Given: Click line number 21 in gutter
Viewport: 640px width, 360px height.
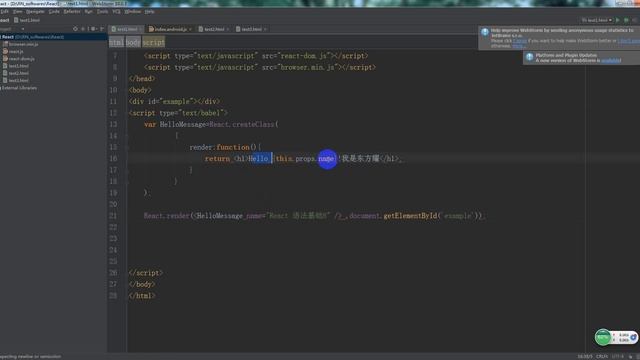Looking at the screenshot, I should tap(113, 216).
